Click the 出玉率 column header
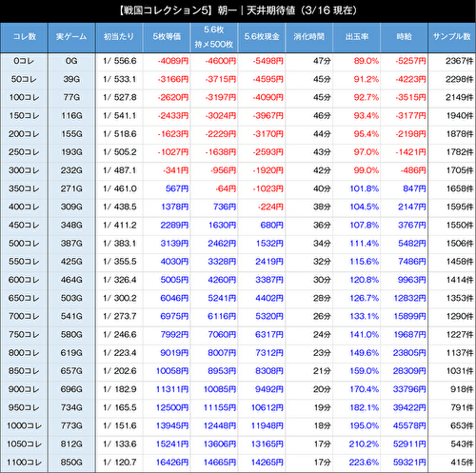Viewport: 476px width, 473px height. tap(357, 37)
